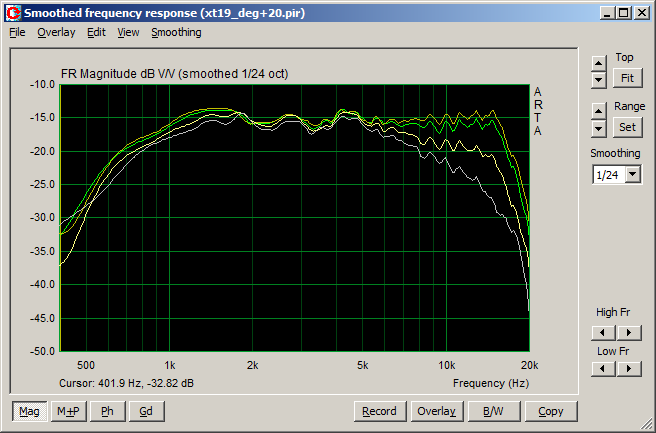Click the Range down arrow
Viewport: 656px width, 433px height.
click(x=599, y=129)
